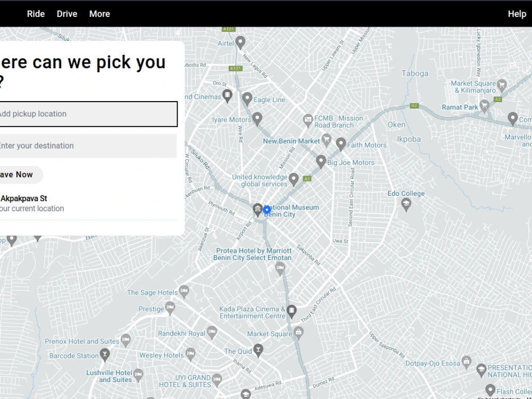Click the Airtel map pin
532x399 pixels.
[240, 43]
